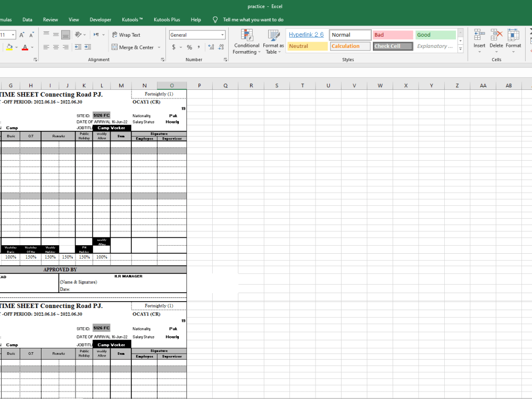Open the Kutools tab
The height and width of the screenshot is (399, 532).
(132, 20)
